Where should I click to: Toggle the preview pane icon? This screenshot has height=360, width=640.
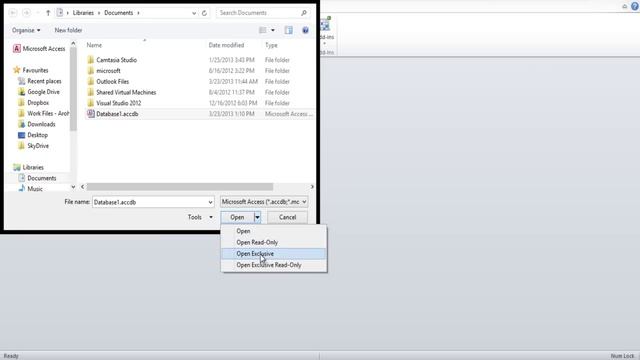pyautogui.click(x=289, y=30)
